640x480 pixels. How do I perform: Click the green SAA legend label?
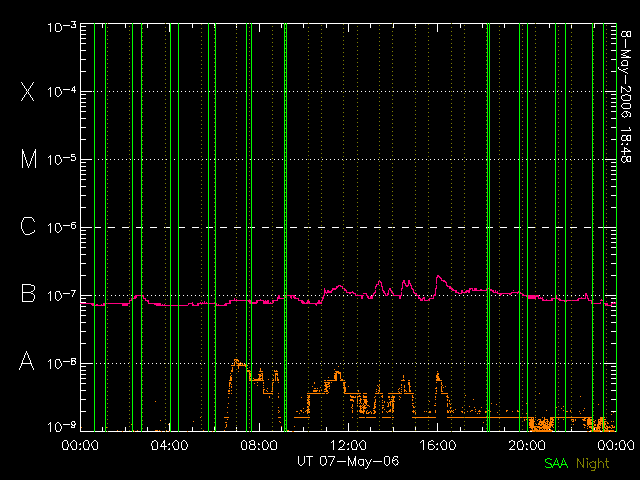pos(556,463)
